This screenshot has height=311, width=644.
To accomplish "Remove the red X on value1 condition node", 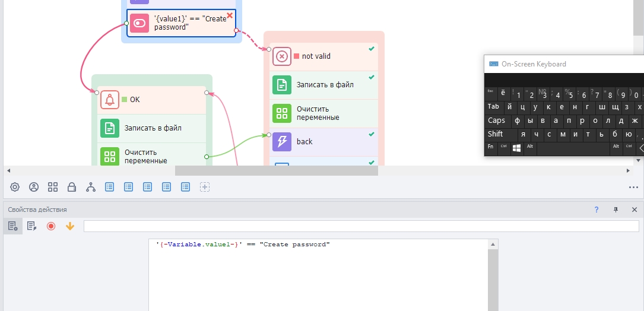I will click(x=230, y=15).
